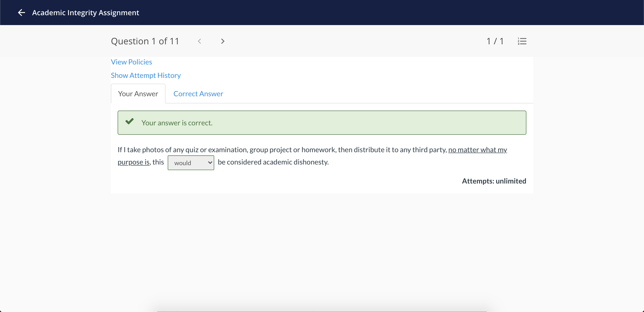Open the 'would' answer selector dropdown
Image resolution: width=644 pixels, height=312 pixels.
191,162
